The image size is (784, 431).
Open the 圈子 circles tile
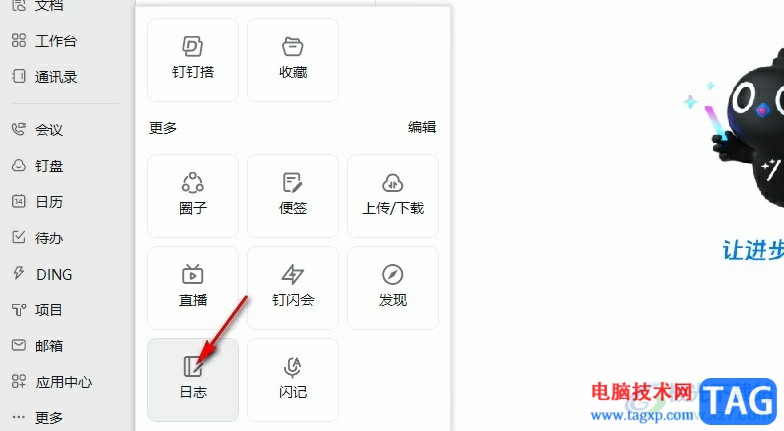click(x=193, y=196)
